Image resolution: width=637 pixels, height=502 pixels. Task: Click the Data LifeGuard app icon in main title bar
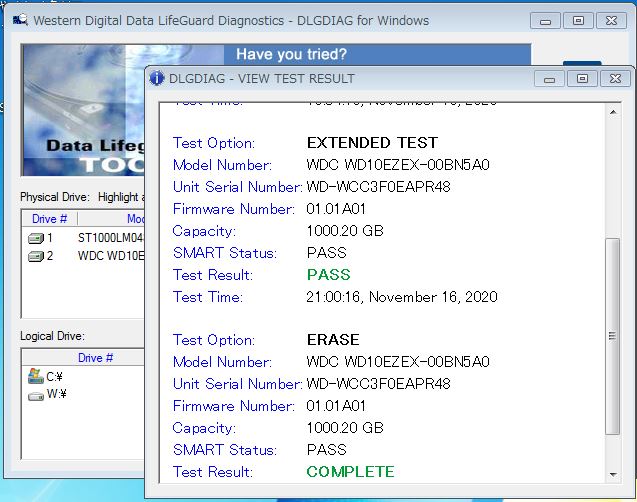pyautogui.click(x=20, y=19)
